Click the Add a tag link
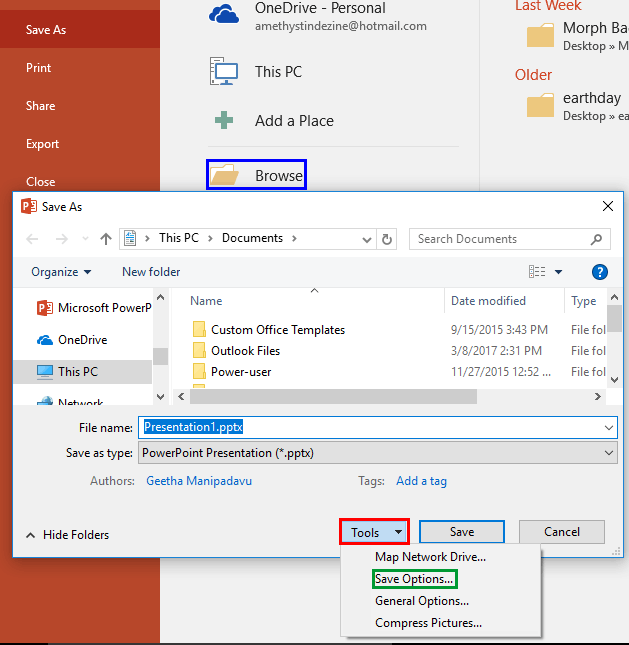 421,481
